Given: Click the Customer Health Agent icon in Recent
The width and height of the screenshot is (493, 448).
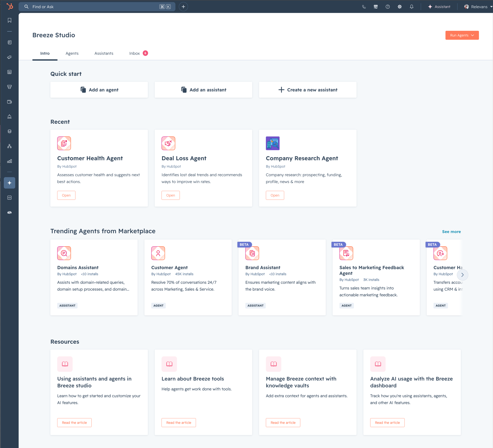Looking at the screenshot, I should (64, 143).
